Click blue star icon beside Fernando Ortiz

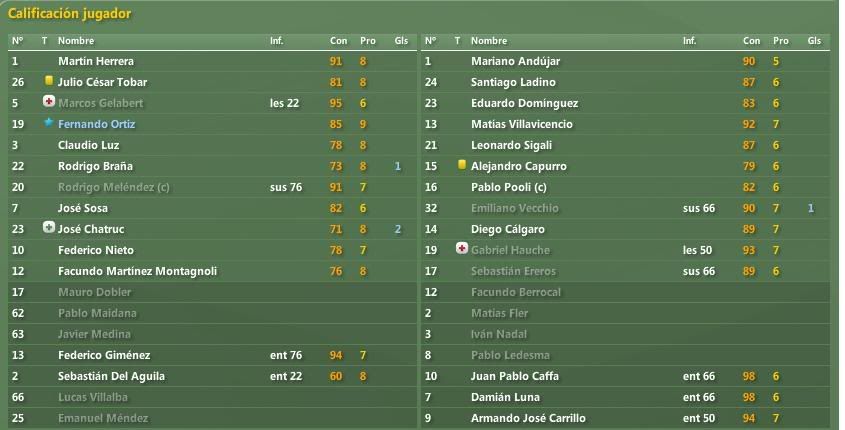(49, 122)
